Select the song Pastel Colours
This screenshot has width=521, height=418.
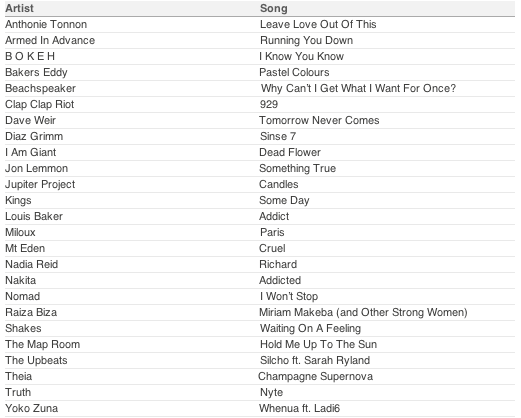[x=294, y=72]
